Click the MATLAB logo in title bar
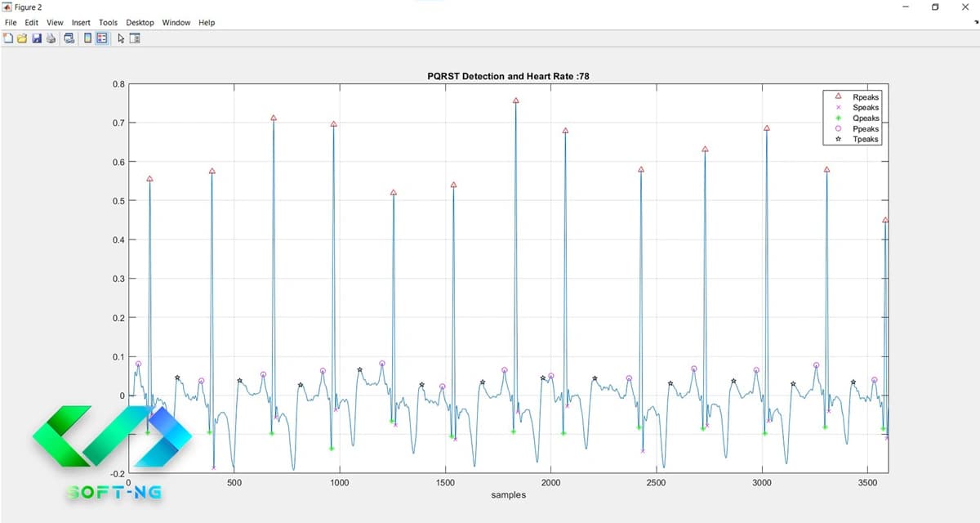 [7, 7]
